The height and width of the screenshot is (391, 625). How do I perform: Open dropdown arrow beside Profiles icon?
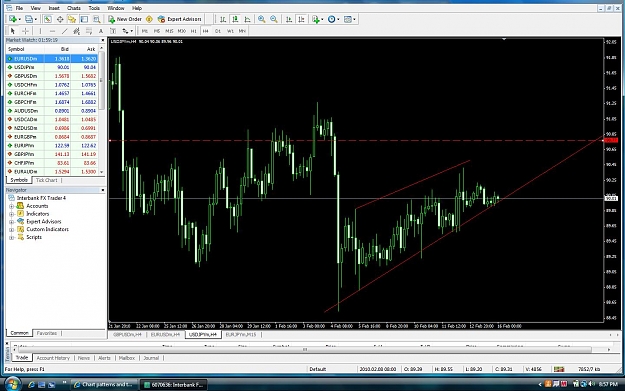tap(35, 19)
